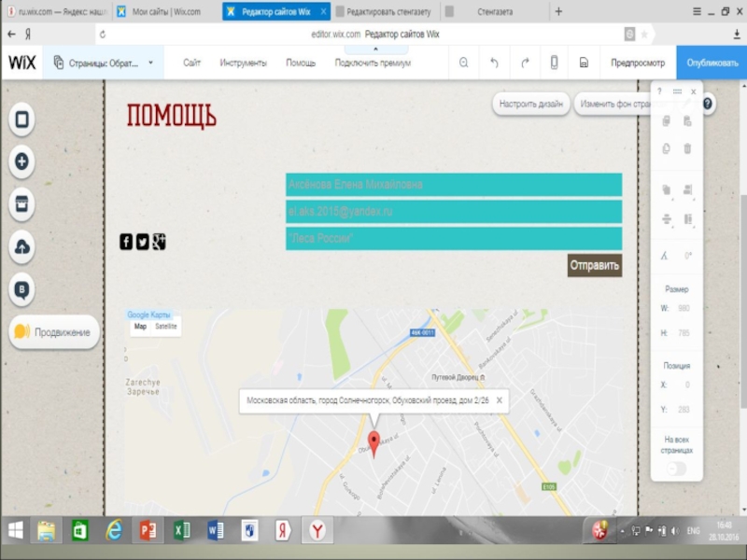Image resolution: width=747 pixels, height=560 pixels.
Task: Open the Uploads cloud icon in left sidebar
Action: tap(22, 247)
